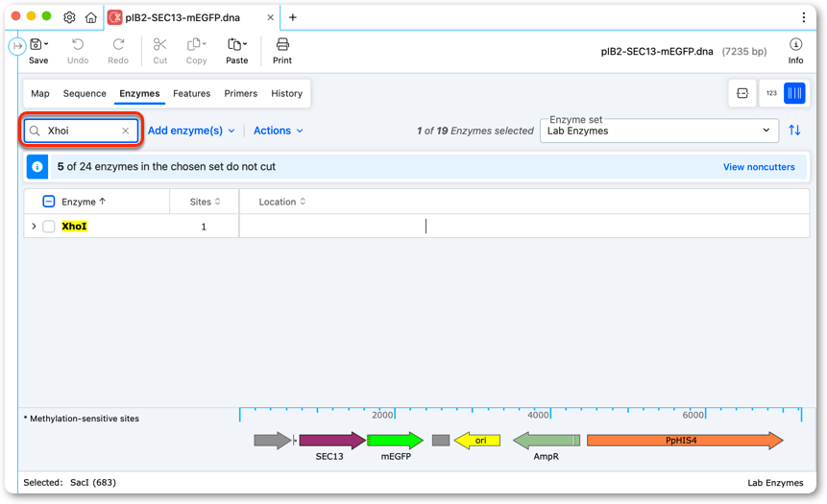Sort by the Enzyme column header

[84, 202]
